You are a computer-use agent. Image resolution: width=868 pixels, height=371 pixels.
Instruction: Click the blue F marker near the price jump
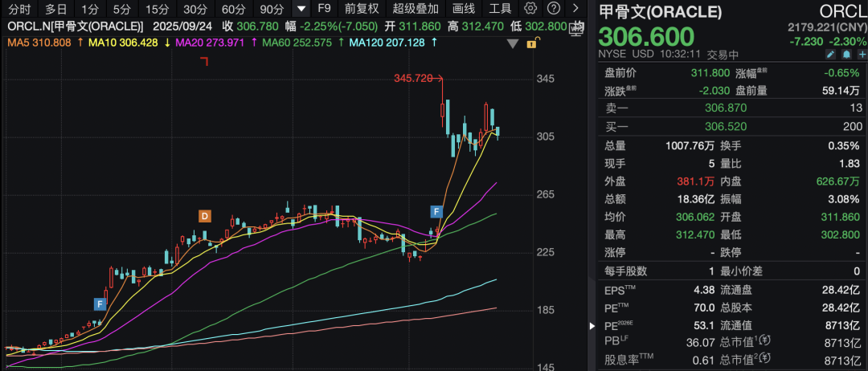[x=436, y=211]
